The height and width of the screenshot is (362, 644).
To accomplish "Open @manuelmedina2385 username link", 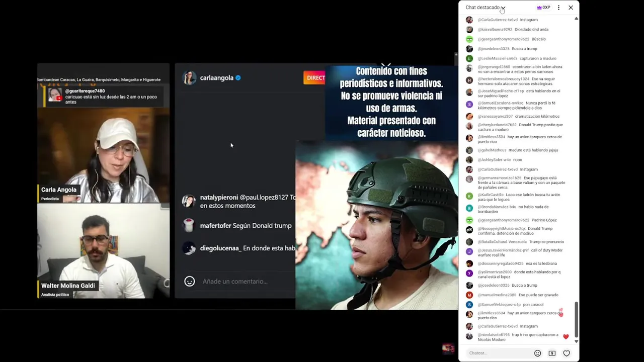I will click(x=497, y=295).
